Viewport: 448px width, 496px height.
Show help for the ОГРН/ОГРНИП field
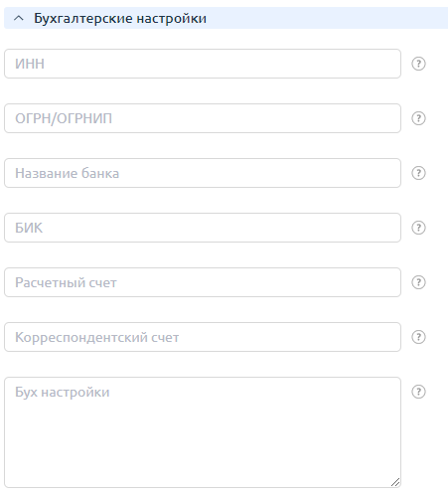418,118
